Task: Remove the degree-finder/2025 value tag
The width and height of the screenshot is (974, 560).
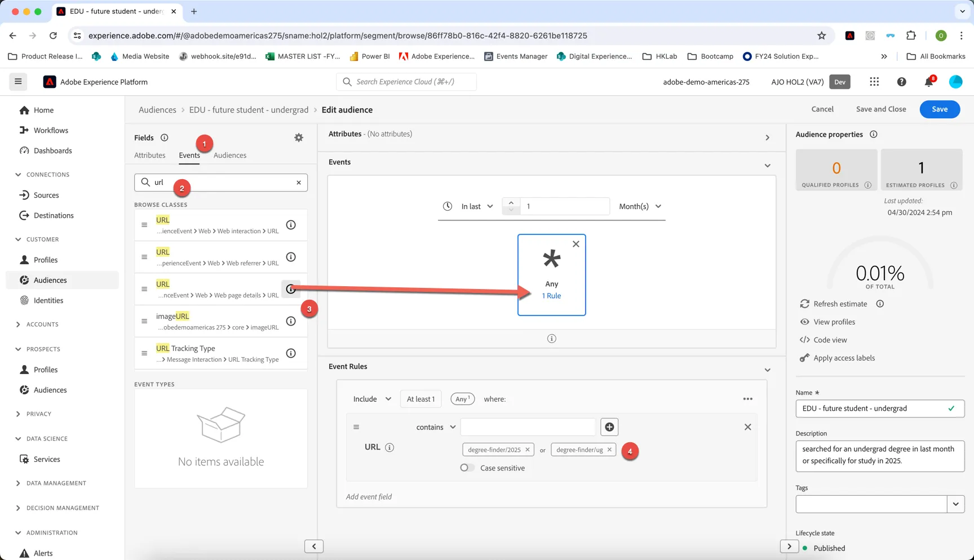Action: pos(528,450)
